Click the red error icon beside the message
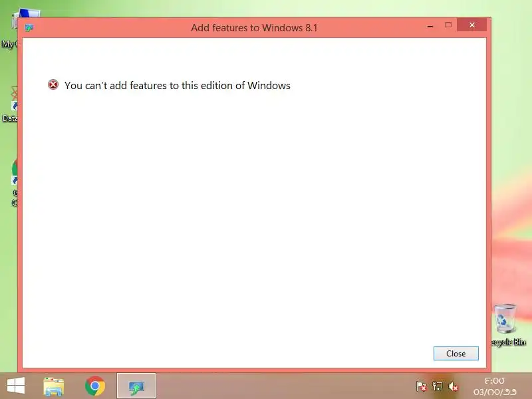 [x=53, y=84]
